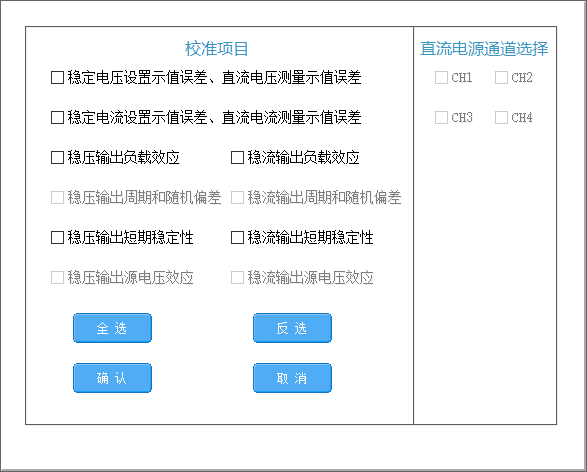Select 稳压输出短期稳定性 checkbox
Screen dimensions: 587x472
pyautogui.click(x=57, y=238)
